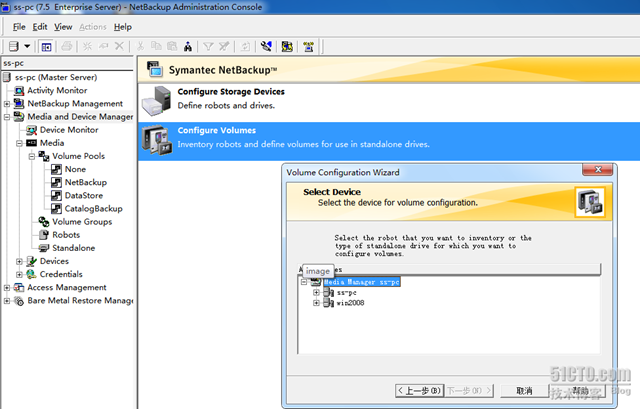This screenshot has height=409, width=640.
Task: Select the CatalogBackup volume pool
Action: 93,209
